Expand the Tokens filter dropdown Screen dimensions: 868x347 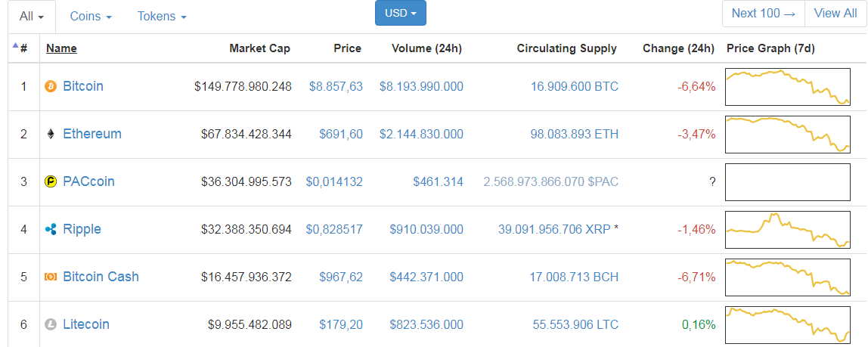click(162, 17)
